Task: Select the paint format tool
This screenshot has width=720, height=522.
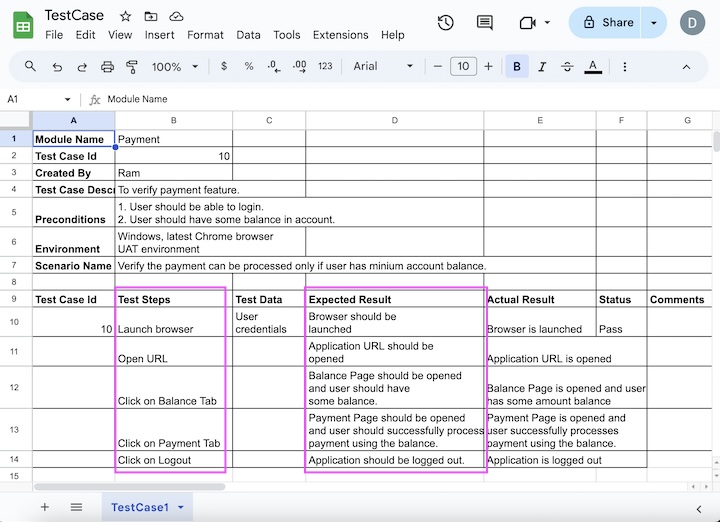Action: pos(132,67)
